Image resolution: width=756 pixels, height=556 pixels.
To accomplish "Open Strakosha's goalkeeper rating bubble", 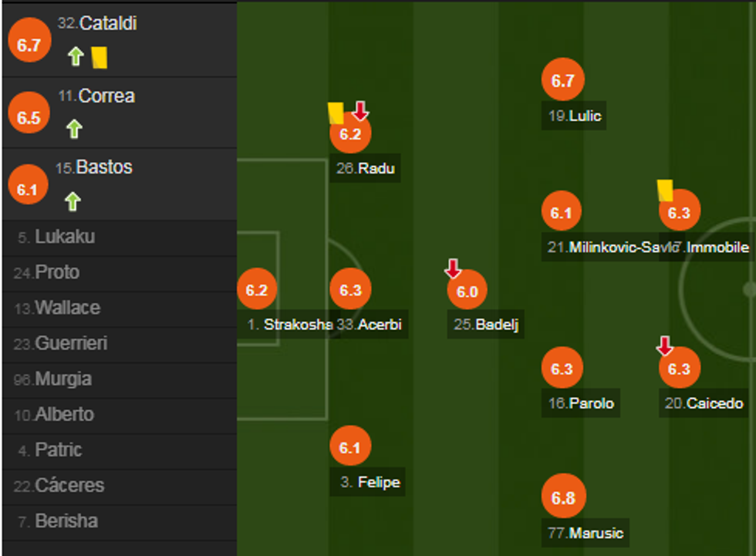I will click(256, 290).
